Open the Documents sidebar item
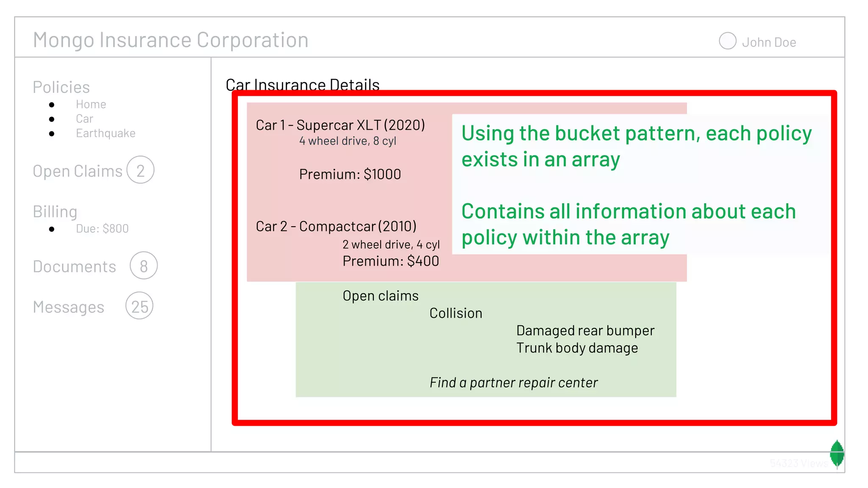Image resolution: width=868 pixels, height=488 pixels. pyautogui.click(x=75, y=266)
